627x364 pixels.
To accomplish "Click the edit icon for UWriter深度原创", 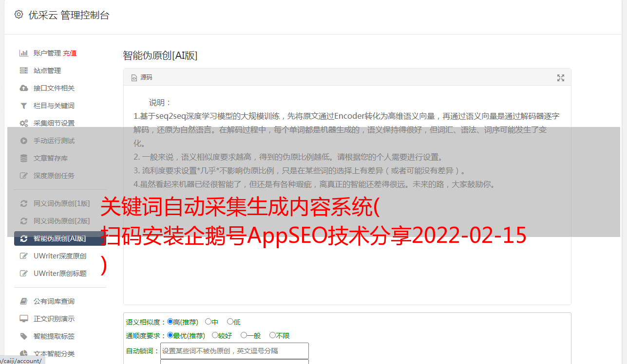I will tap(23, 256).
